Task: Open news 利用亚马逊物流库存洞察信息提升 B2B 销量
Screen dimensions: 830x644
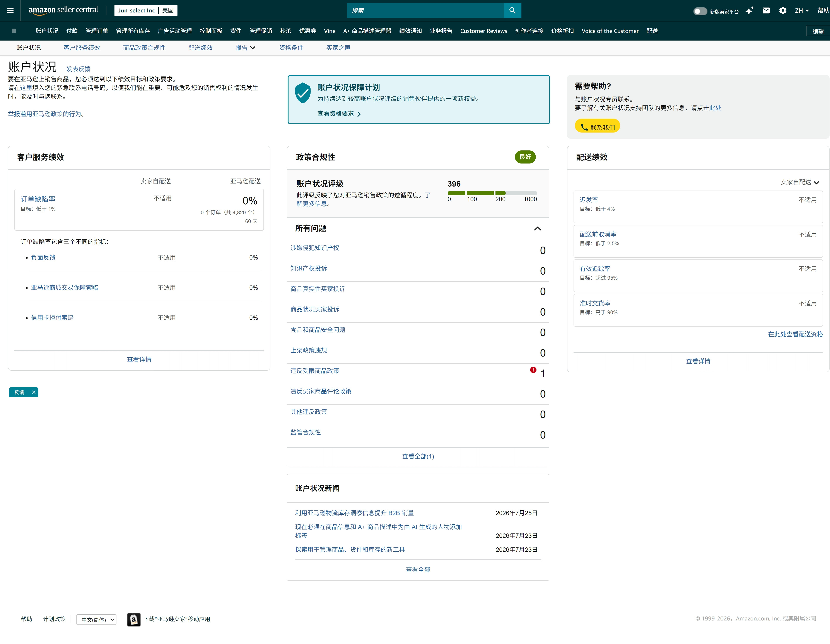Action: tap(354, 513)
